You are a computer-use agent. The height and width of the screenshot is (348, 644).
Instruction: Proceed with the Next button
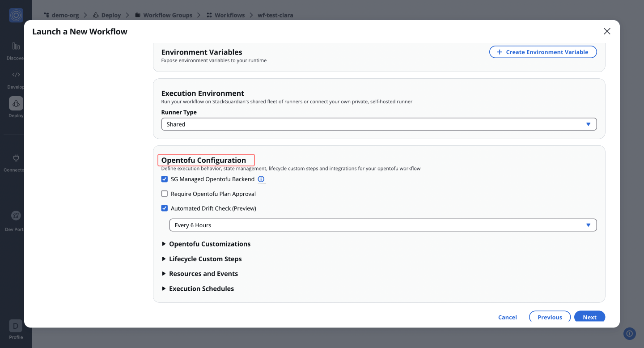click(589, 317)
